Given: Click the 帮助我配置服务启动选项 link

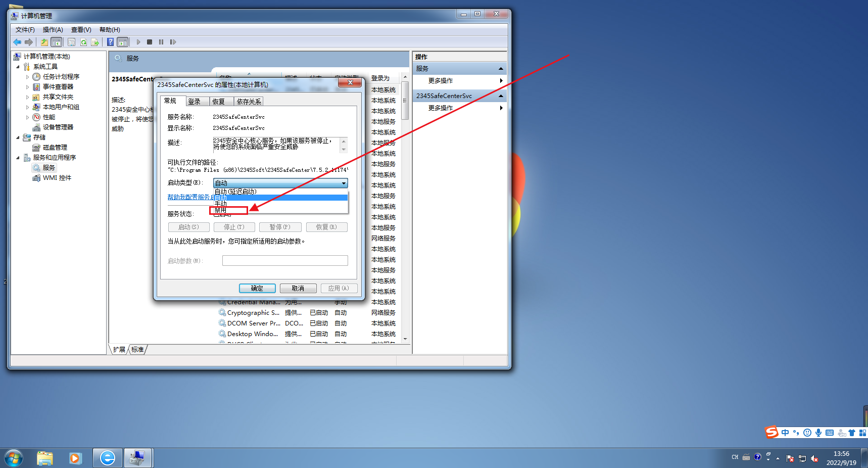Looking at the screenshot, I should tap(191, 197).
